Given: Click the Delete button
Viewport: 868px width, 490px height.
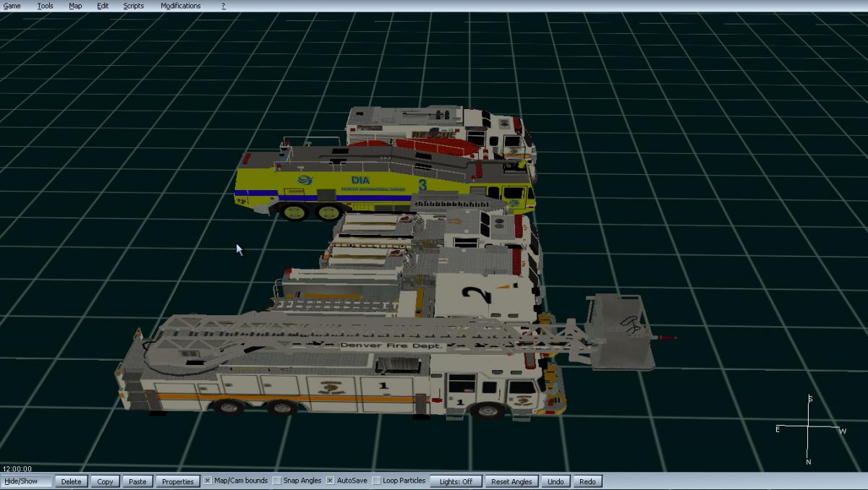Looking at the screenshot, I should coord(71,481).
